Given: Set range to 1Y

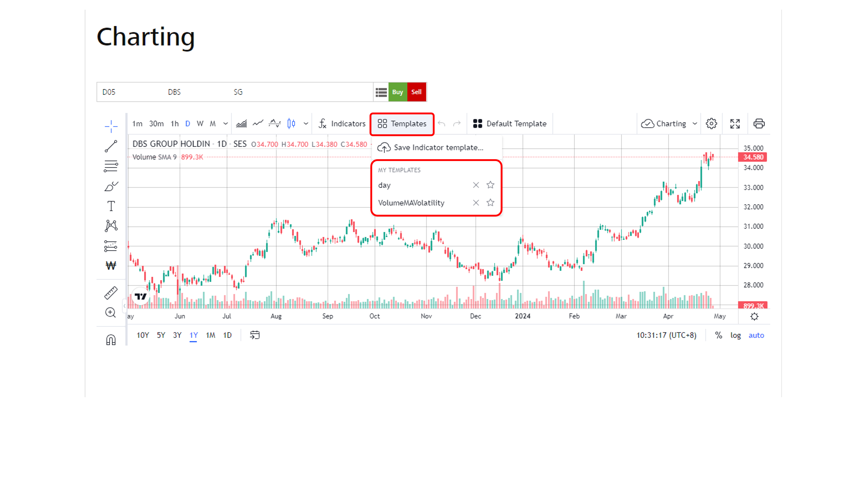Looking at the screenshot, I should point(194,336).
